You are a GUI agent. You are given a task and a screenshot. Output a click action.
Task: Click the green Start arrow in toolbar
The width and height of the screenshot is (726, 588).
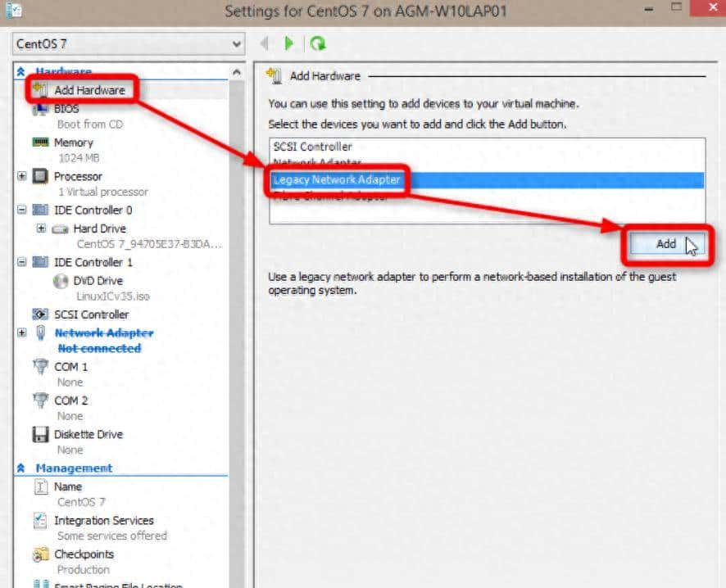(x=289, y=43)
